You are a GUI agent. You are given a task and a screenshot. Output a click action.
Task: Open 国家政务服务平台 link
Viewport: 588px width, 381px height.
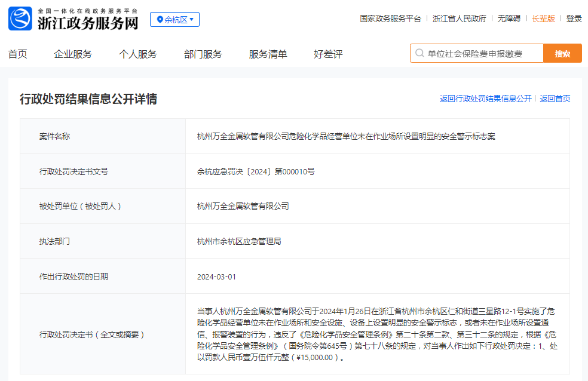click(390, 19)
